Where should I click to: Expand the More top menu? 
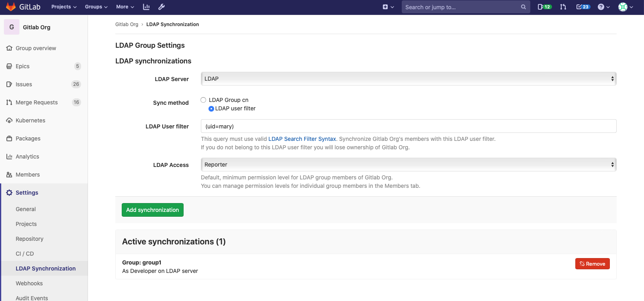coord(125,7)
